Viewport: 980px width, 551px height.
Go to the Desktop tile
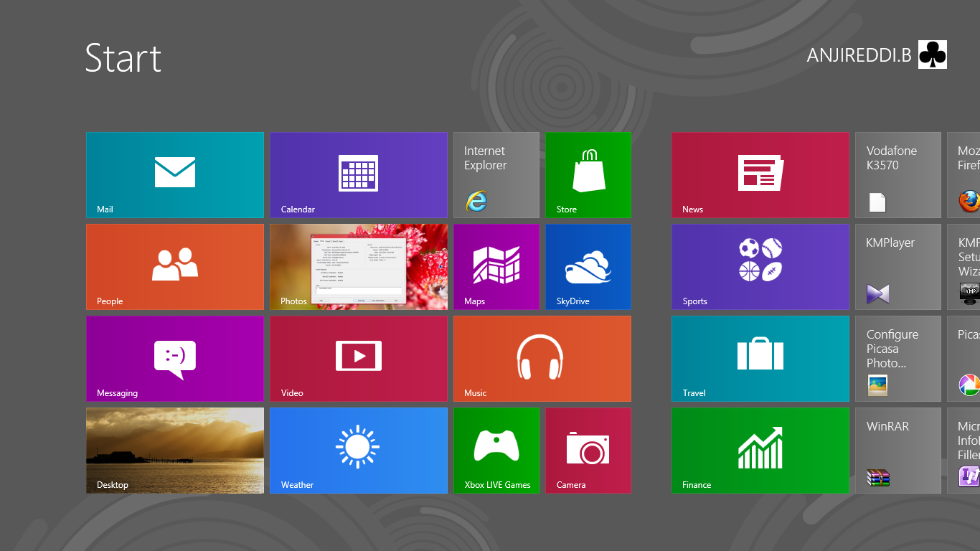pos(175,451)
